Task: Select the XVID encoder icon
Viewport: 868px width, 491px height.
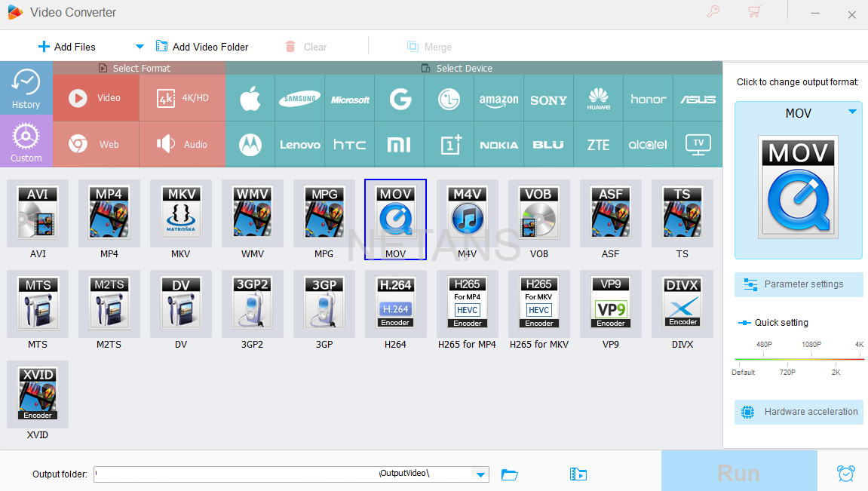Action: pos(38,394)
